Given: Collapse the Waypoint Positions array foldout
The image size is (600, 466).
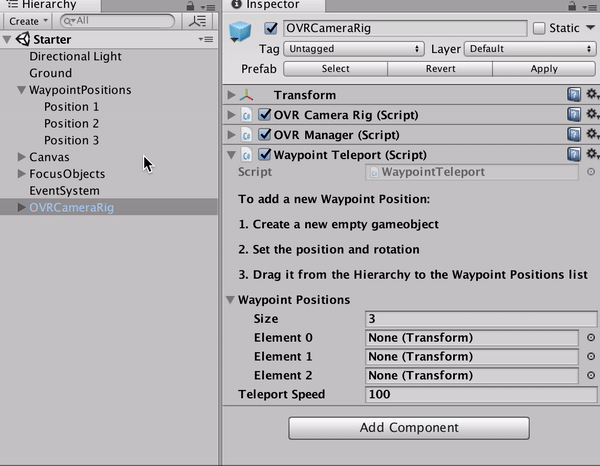Looking at the screenshot, I should click(230, 300).
